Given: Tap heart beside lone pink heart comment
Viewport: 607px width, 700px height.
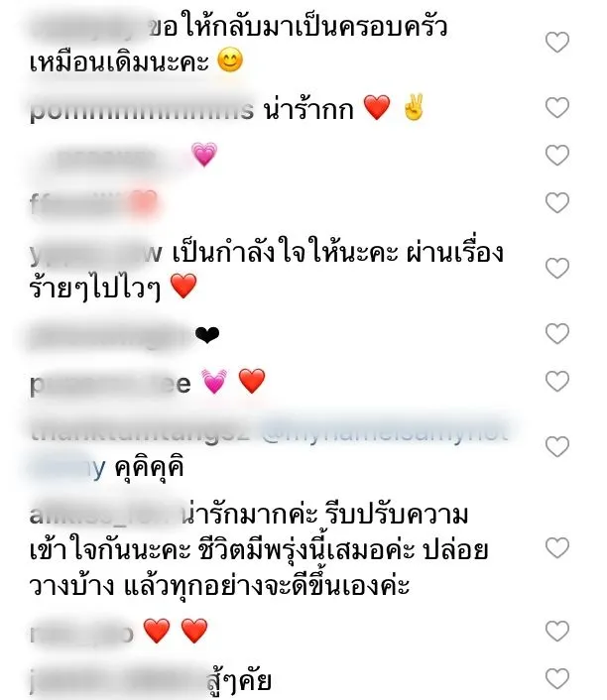Looking at the screenshot, I should coord(557,156).
